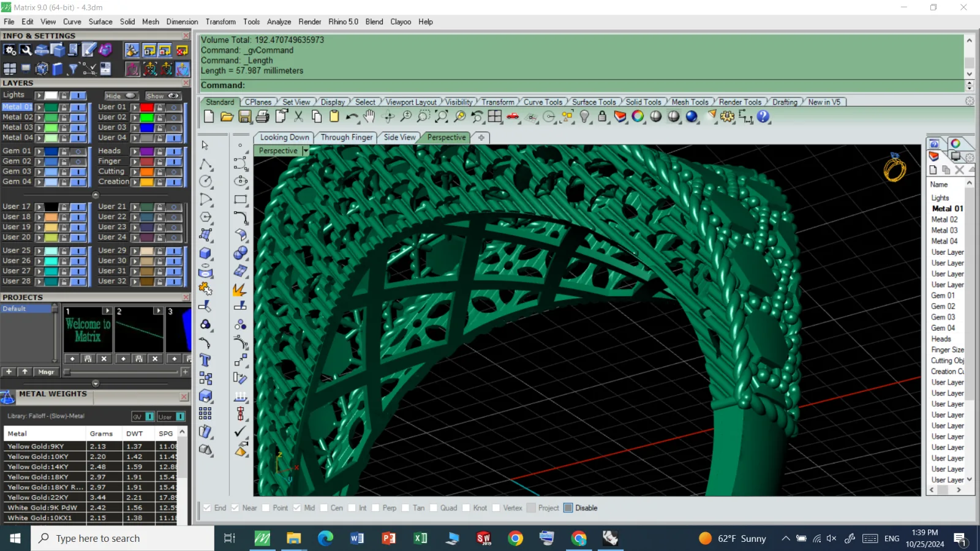Click the Metal 01 green color swatch

(x=51, y=107)
